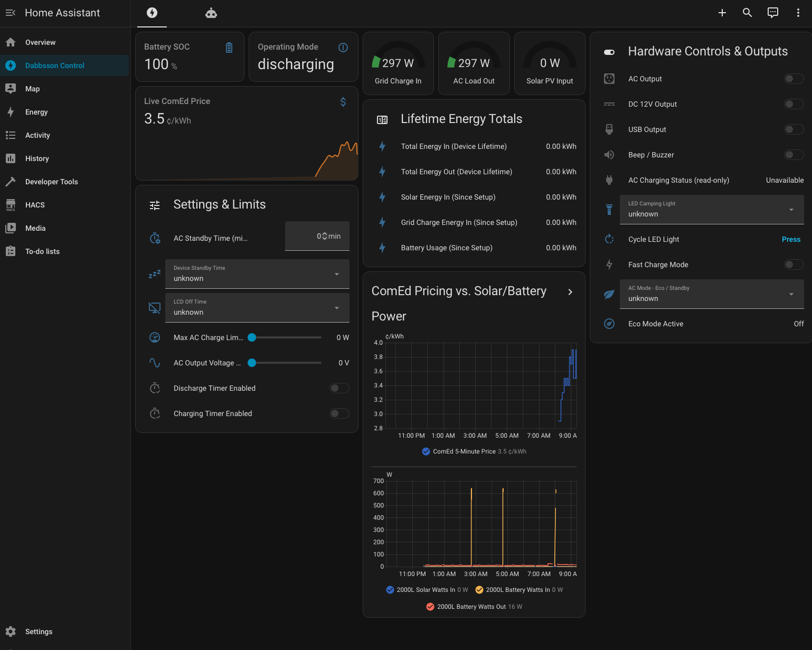Toggle Charging Timer Enabled switch

click(x=339, y=413)
